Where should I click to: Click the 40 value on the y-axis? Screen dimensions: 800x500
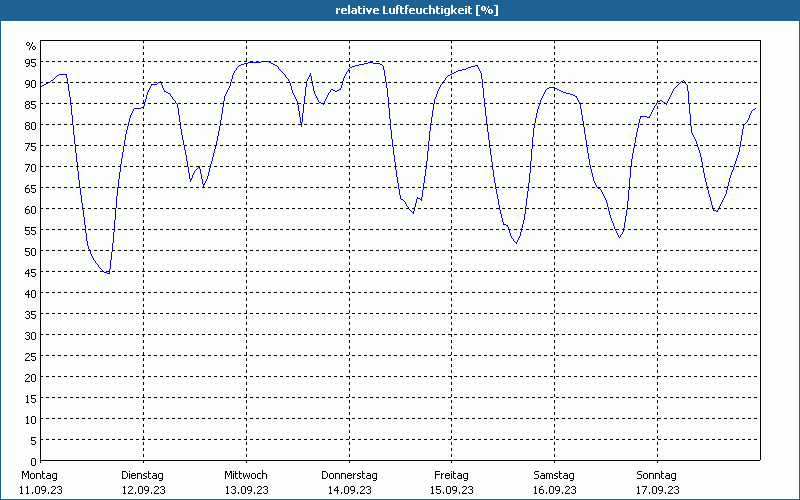pyautogui.click(x=31, y=294)
